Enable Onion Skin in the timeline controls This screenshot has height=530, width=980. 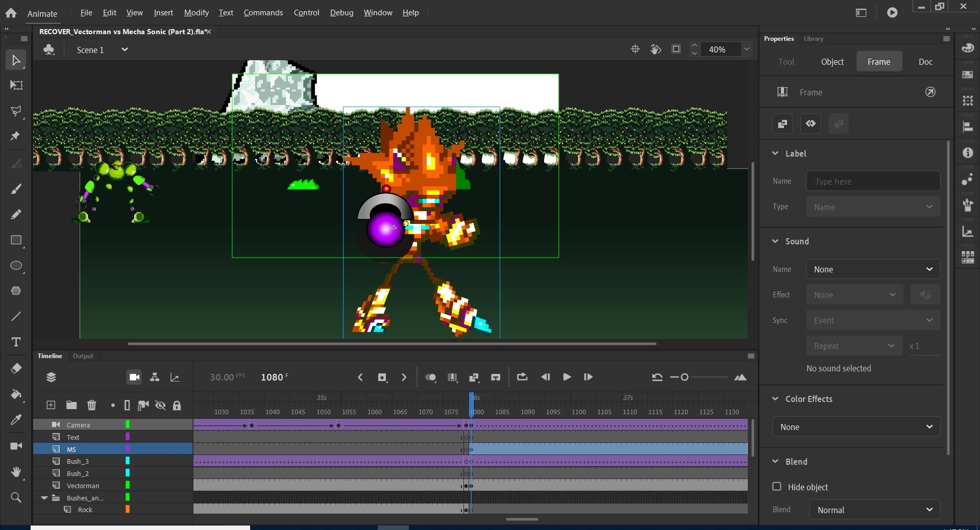pos(431,377)
